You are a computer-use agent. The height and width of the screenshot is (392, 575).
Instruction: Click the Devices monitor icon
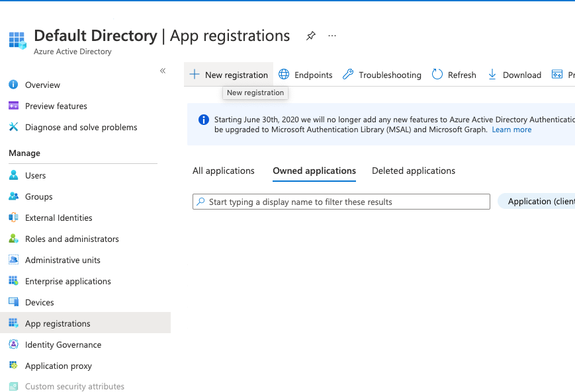14,302
